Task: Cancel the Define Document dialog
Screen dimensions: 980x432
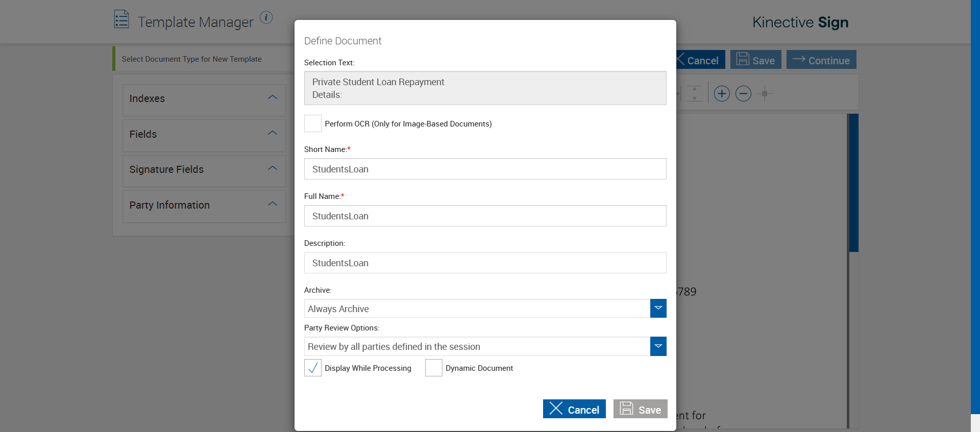Action: (x=574, y=409)
